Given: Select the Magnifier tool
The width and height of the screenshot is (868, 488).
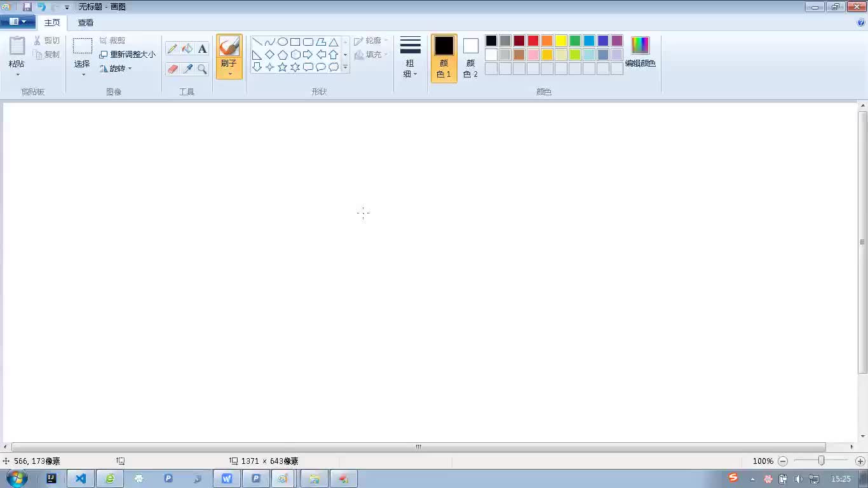Looking at the screenshot, I should coord(202,69).
